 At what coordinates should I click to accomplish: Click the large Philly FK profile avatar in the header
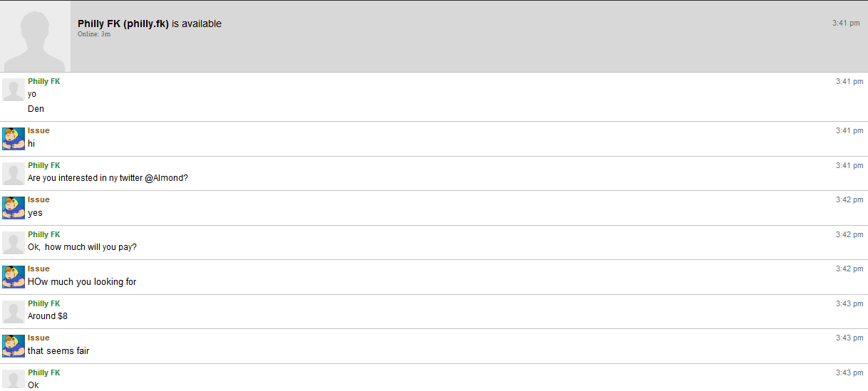(x=36, y=36)
